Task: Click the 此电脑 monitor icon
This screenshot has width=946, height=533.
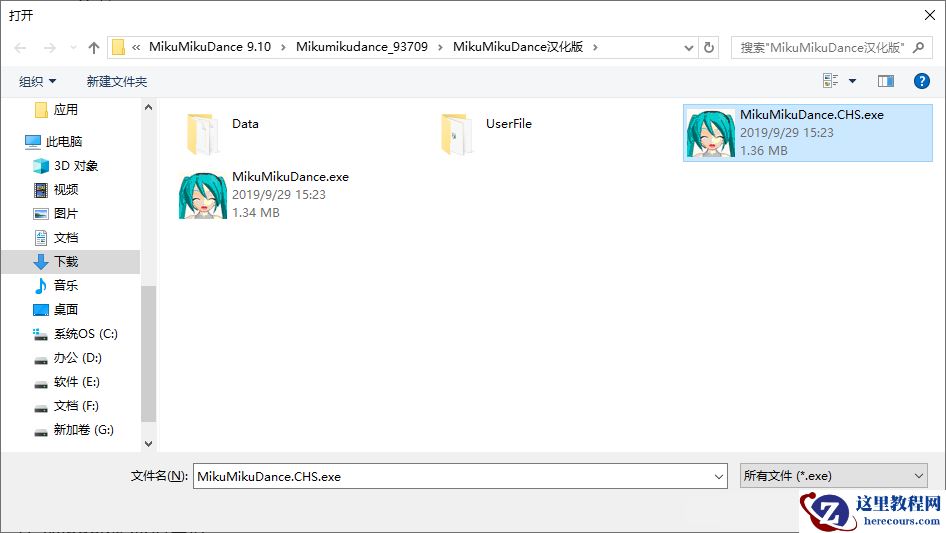Action: pyautogui.click(x=33, y=142)
